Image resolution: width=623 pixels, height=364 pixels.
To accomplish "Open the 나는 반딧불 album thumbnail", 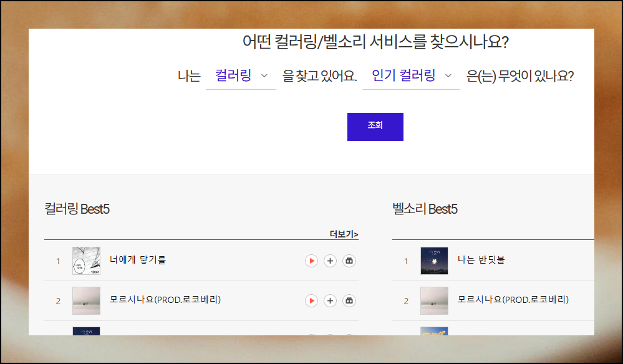I will [x=434, y=261].
